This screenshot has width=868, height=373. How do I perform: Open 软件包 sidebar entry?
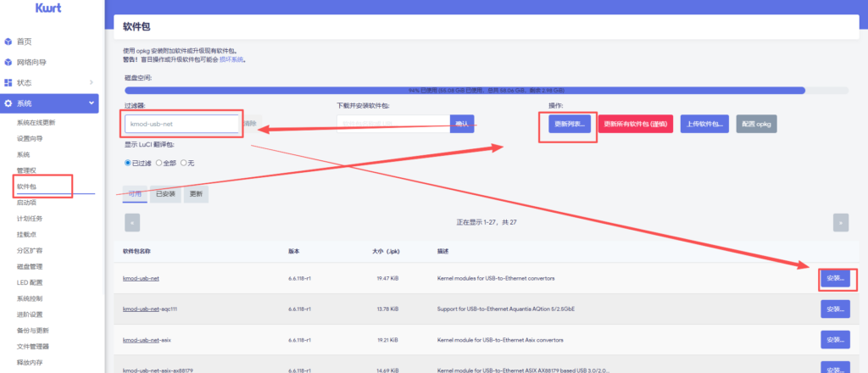[x=26, y=186]
